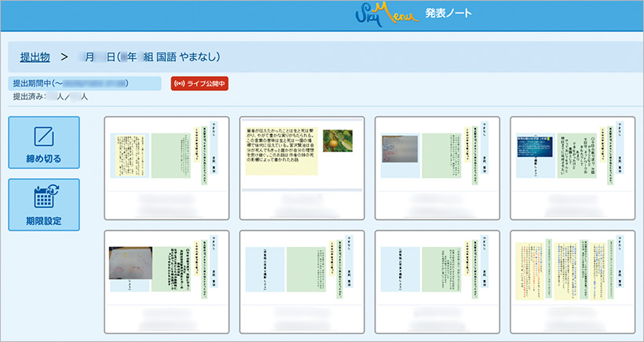644x342 pixels.
Task: Click the pear photo in the second submission
Action: (337, 140)
